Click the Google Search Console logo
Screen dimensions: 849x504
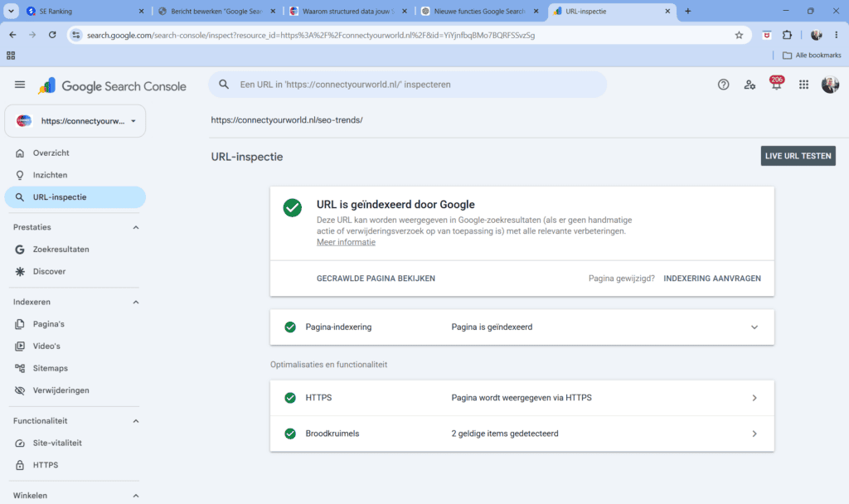[x=112, y=86]
